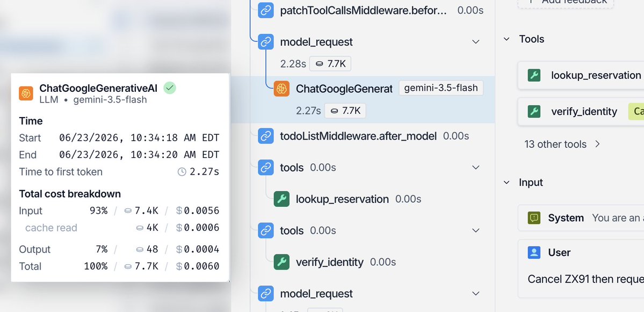The image size is (644, 312).
Task: Click the End time 10:34:20 AM EDT value
Action: [x=139, y=155]
